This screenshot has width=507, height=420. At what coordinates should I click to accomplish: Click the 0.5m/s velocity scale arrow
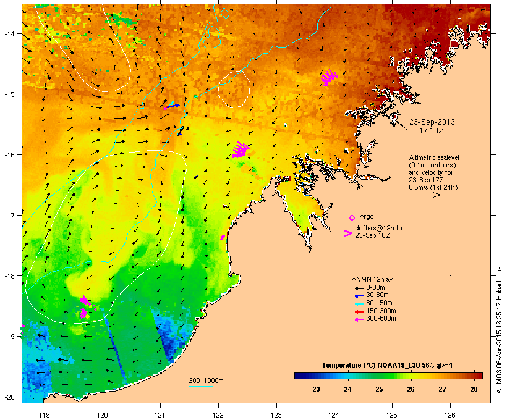tap(428, 195)
